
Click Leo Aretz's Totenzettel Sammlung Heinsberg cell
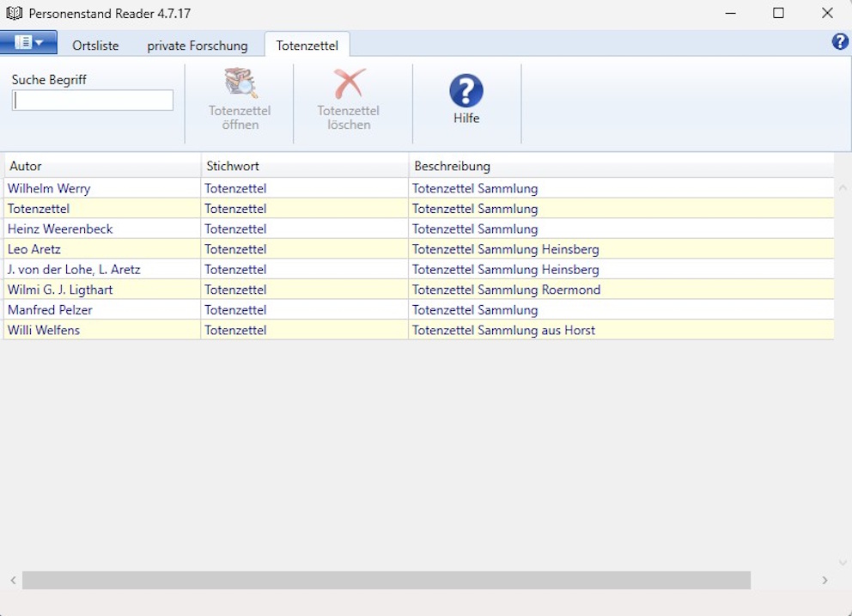(621, 249)
